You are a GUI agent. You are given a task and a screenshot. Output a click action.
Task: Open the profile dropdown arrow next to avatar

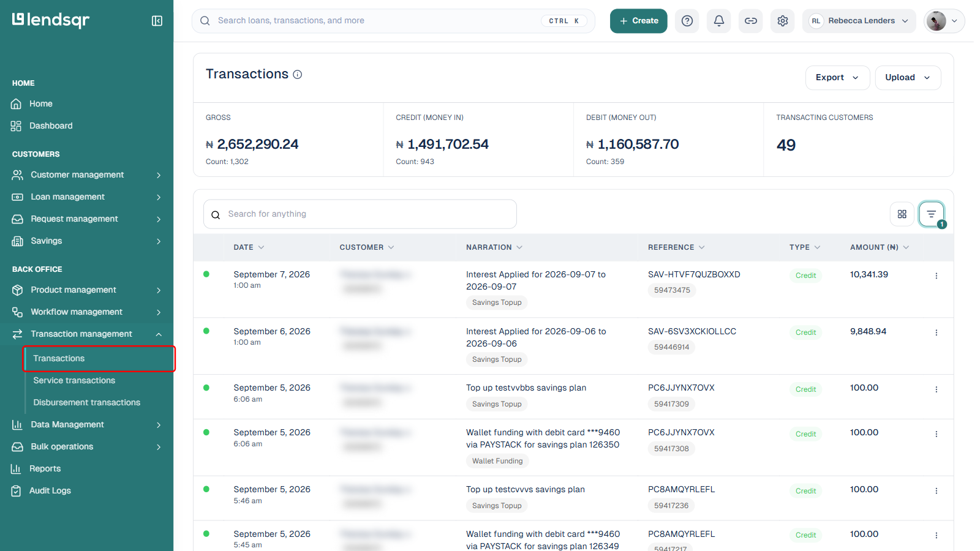pos(954,21)
